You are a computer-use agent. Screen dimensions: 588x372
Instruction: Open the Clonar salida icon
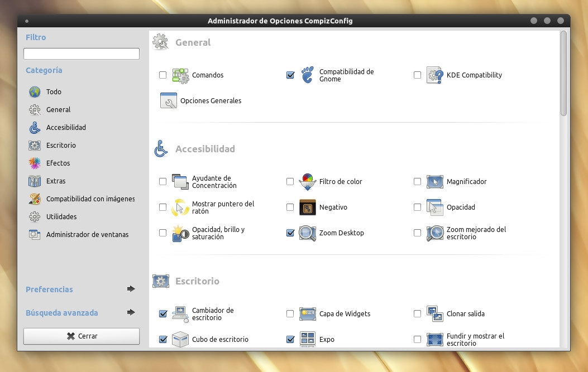(x=435, y=314)
